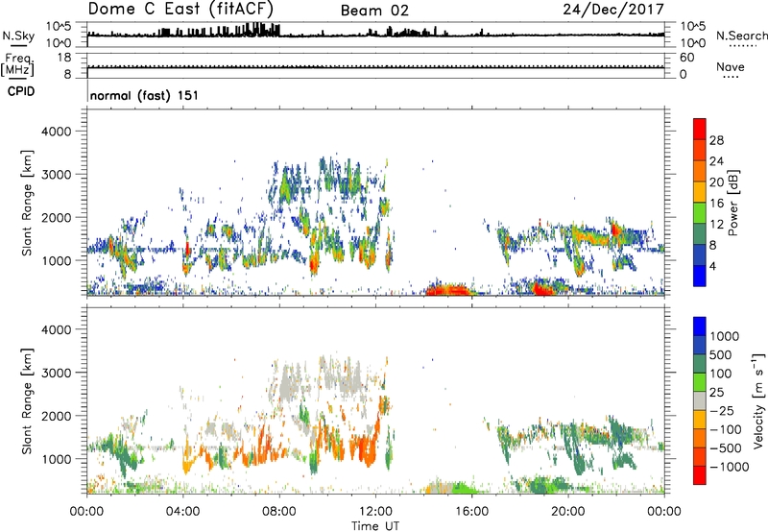Click the 'Beam 02' label
Image resolution: width=768 pixels, height=532 pixels.
[x=374, y=11]
